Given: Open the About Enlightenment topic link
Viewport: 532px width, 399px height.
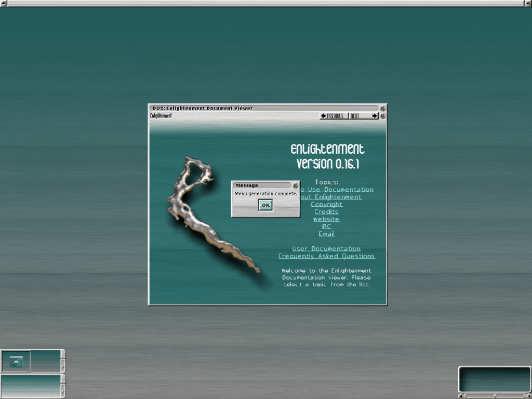Looking at the screenshot, I should tap(332, 197).
